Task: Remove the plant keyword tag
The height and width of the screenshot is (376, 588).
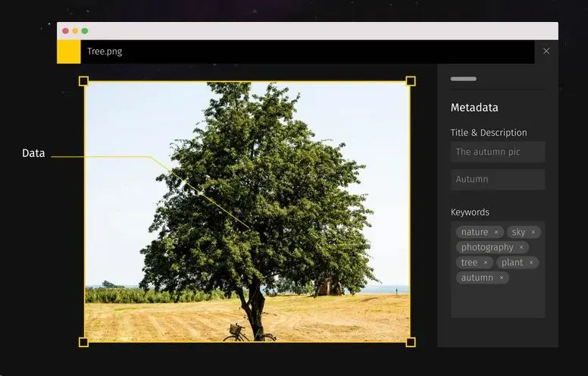Action: (x=531, y=263)
